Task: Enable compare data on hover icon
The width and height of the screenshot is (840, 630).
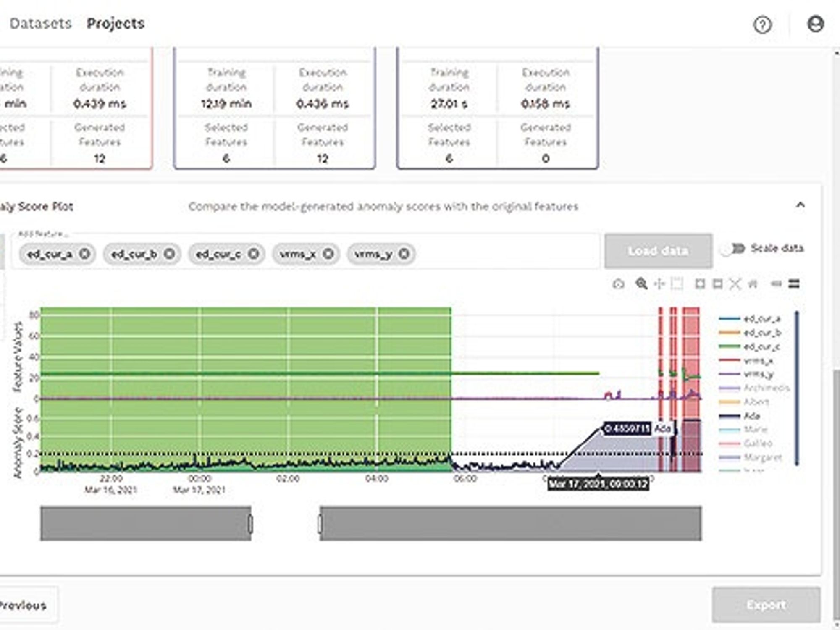Action: (x=794, y=284)
